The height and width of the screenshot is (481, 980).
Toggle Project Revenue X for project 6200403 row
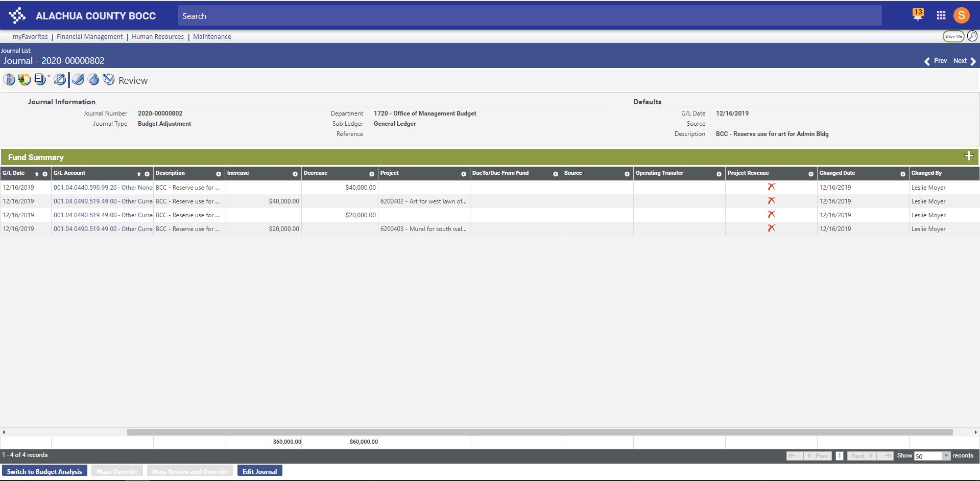click(x=771, y=228)
